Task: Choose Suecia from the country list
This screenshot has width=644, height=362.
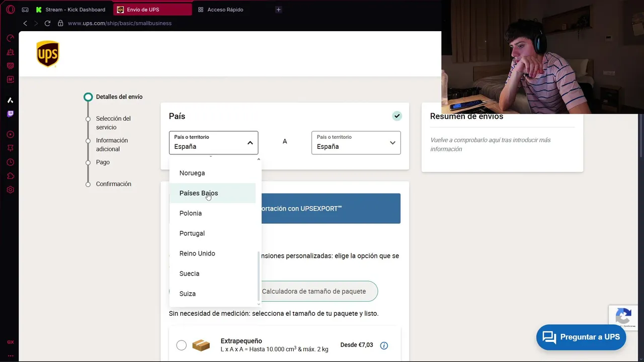Action: [x=212, y=274]
